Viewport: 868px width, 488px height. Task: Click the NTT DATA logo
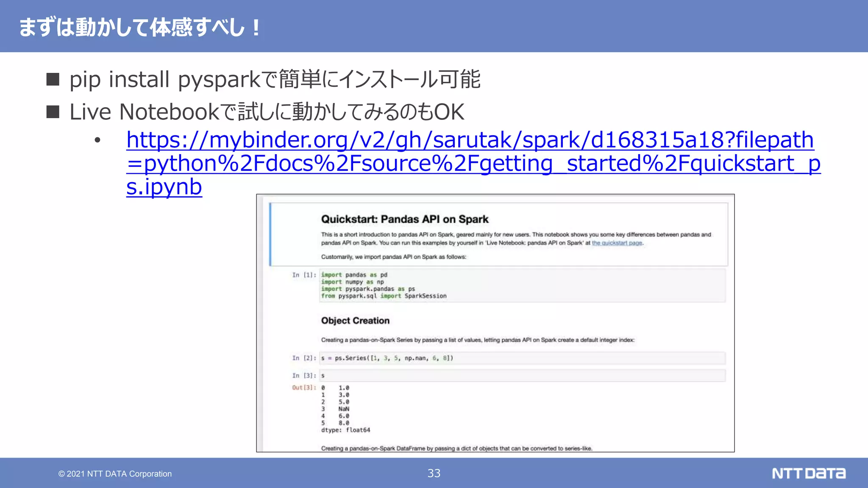[x=808, y=473]
